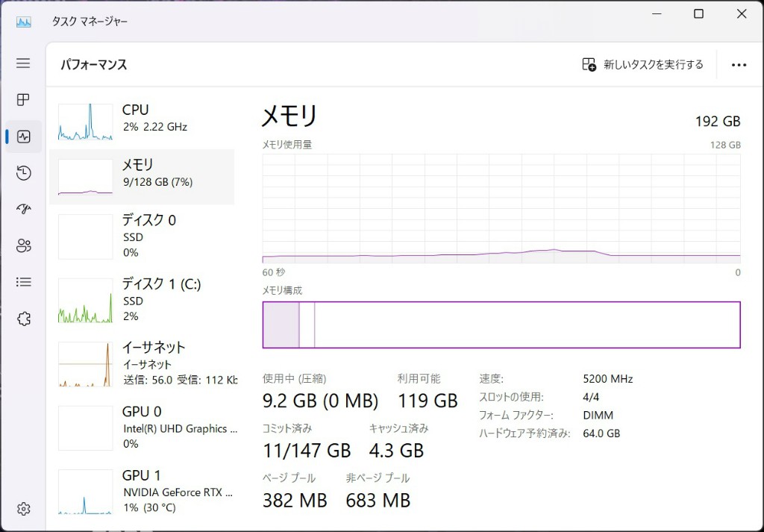Open Task Manager settings gear
This screenshot has height=532, width=764.
click(x=23, y=509)
